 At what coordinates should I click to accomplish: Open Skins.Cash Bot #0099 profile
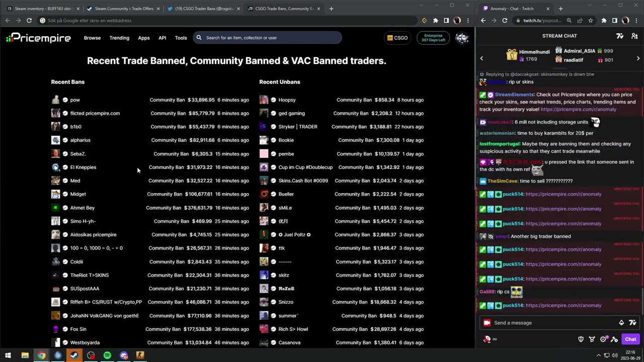point(303,181)
